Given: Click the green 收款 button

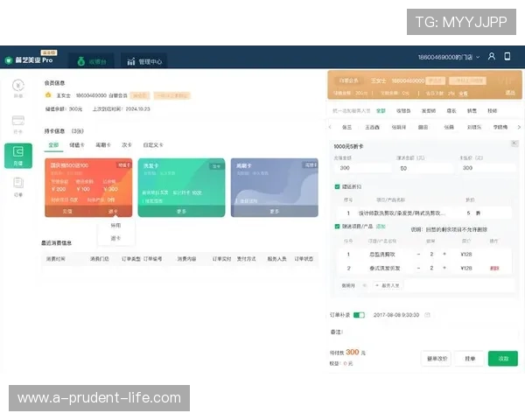Looking at the screenshot, I should 503,359.
